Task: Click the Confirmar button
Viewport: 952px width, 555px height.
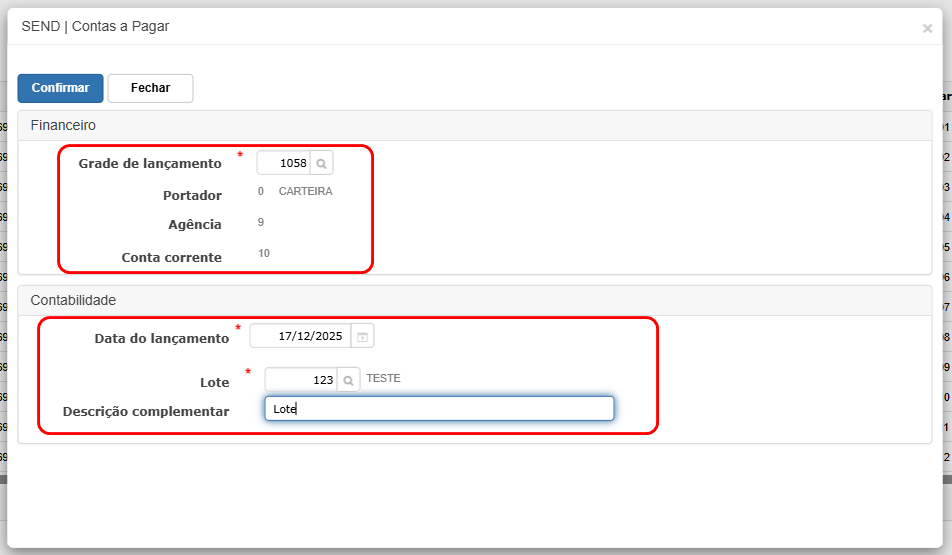Action: [60, 88]
